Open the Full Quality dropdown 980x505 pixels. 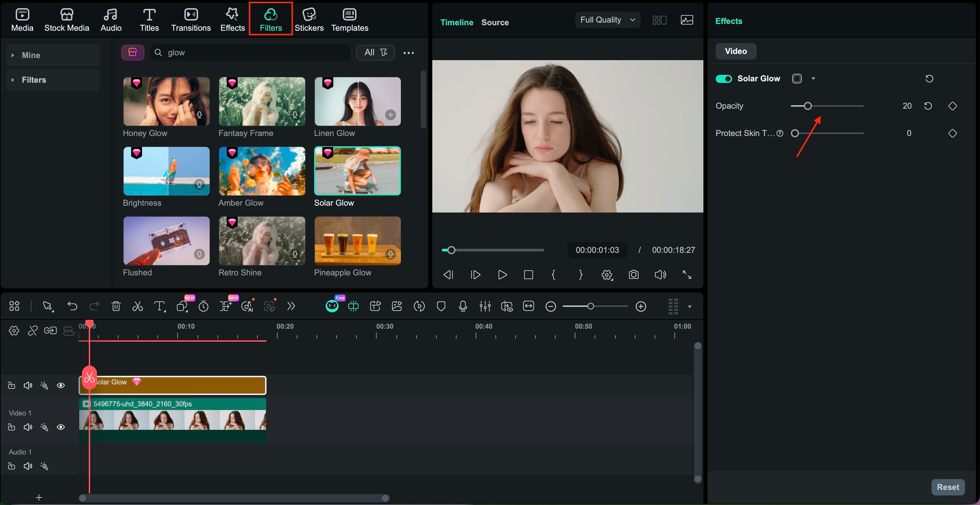click(607, 20)
